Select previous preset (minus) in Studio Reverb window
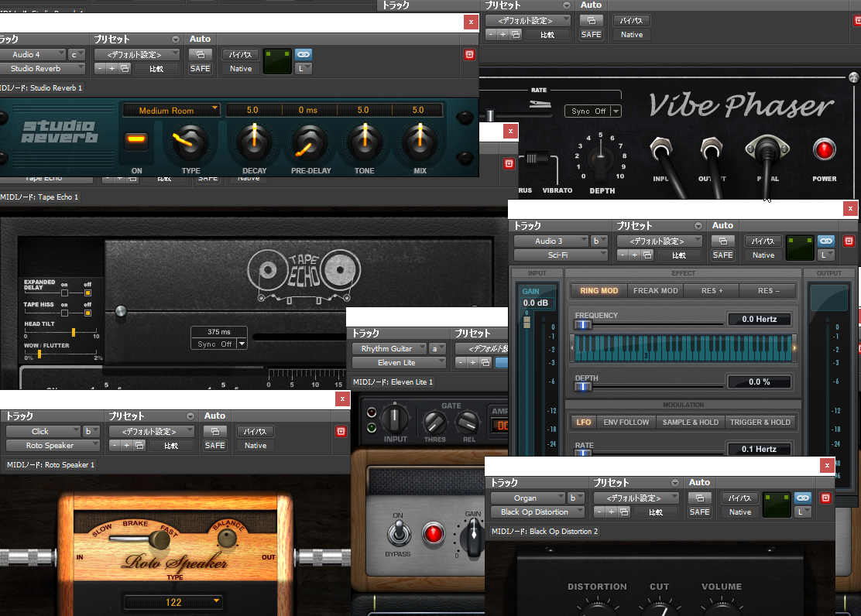 click(x=100, y=69)
